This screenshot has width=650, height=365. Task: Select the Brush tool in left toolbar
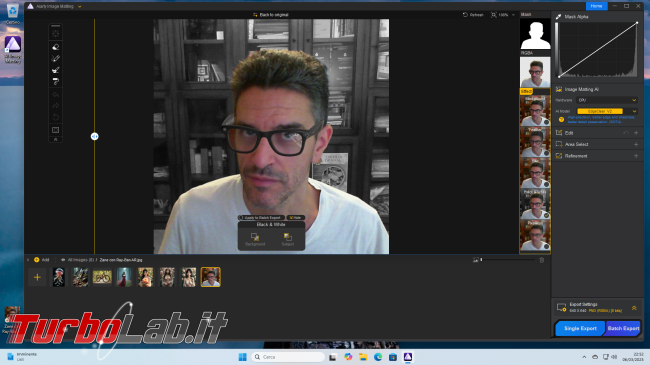pyautogui.click(x=56, y=58)
